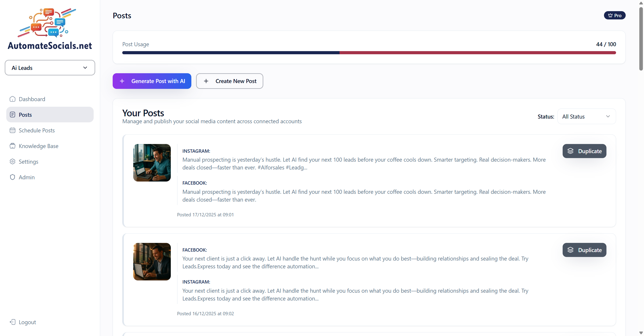This screenshot has width=644, height=336.
Task: Duplicate the first Instagram post
Action: 584,151
